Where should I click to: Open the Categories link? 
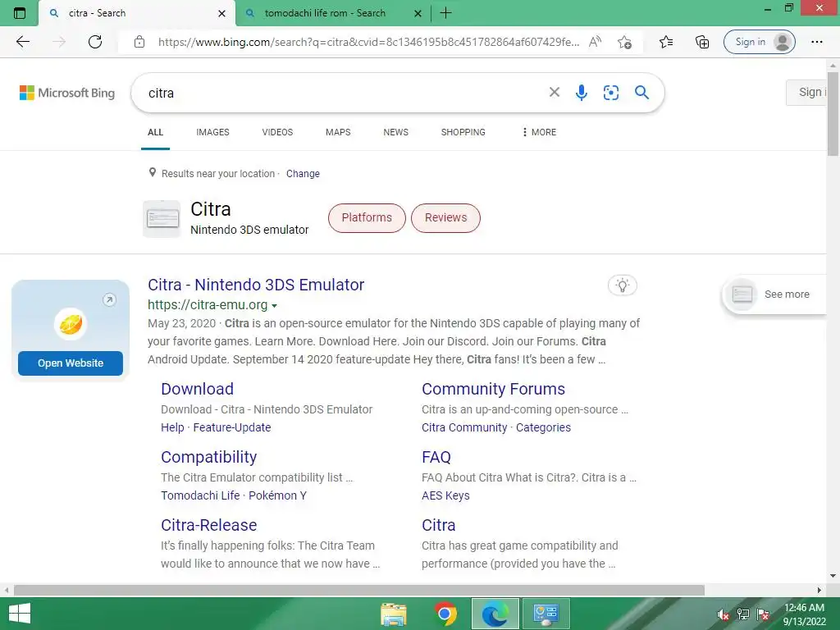(543, 427)
